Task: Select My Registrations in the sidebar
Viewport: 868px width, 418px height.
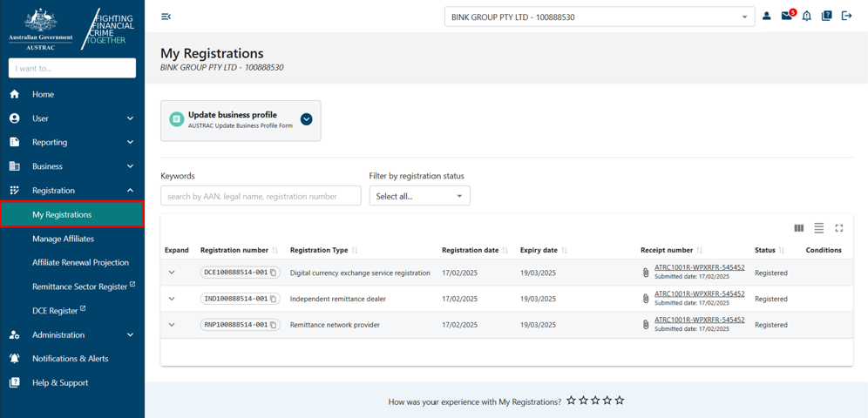Action: [x=72, y=214]
